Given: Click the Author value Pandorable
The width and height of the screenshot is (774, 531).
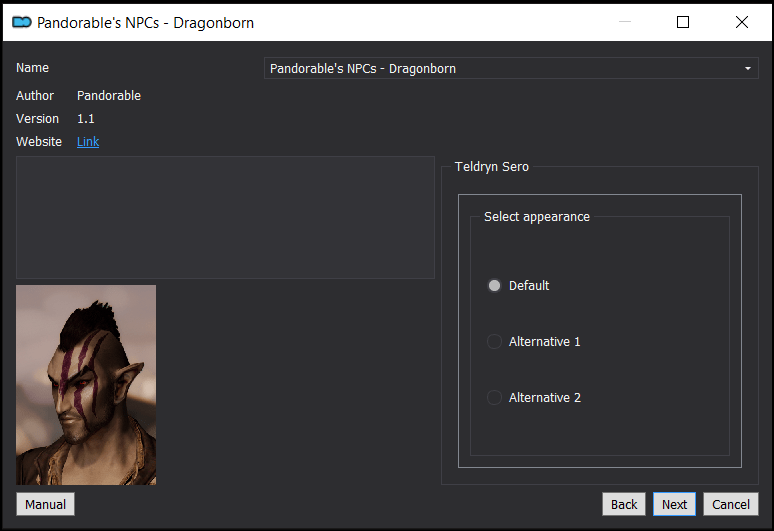Looking at the screenshot, I should click(109, 96).
